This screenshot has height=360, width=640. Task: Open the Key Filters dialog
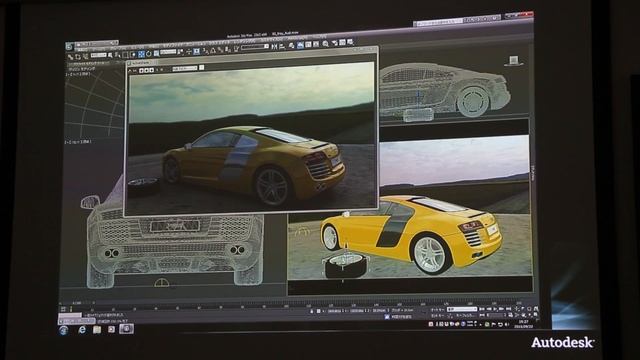(x=465, y=316)
